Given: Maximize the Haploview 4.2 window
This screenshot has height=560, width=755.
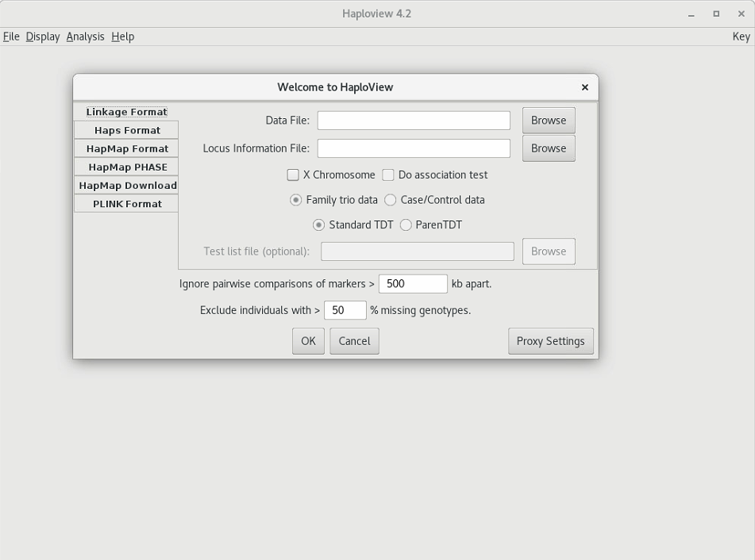Looking at the screenshot, I should [x=716, y=14].
